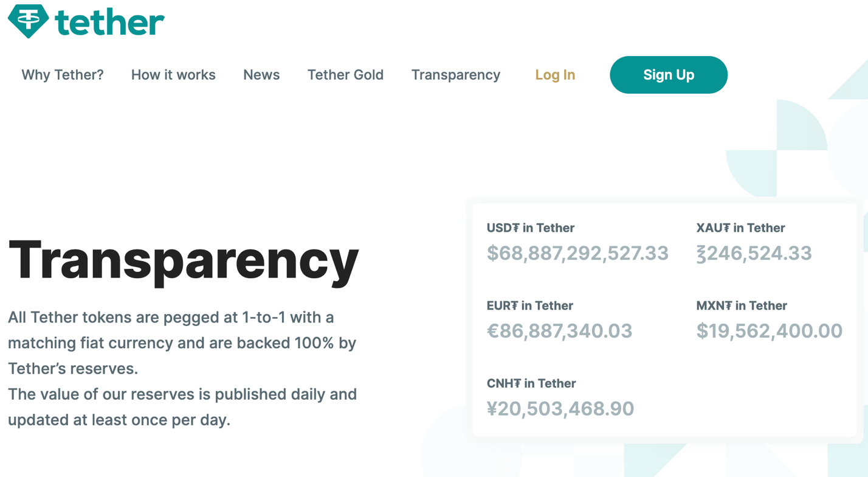868x477 pixels.
Task: Click the MXN₮ in Tether label
Action: [742, 306]
